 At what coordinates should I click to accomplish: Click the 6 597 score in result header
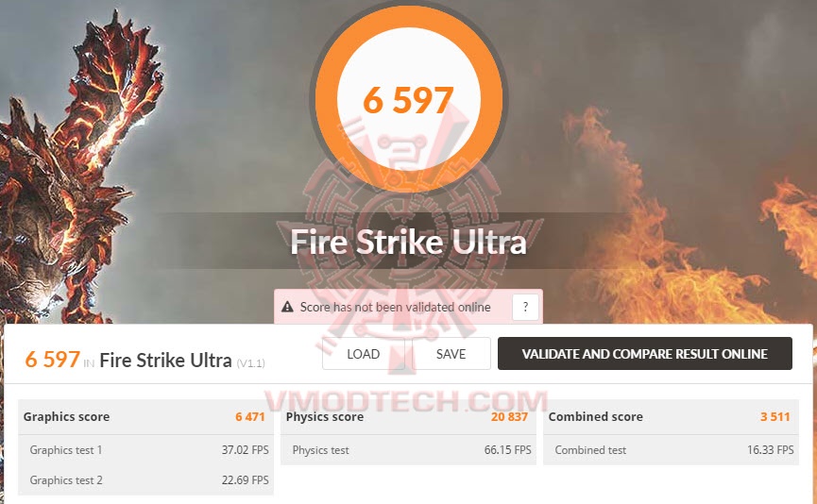(52, 360)
